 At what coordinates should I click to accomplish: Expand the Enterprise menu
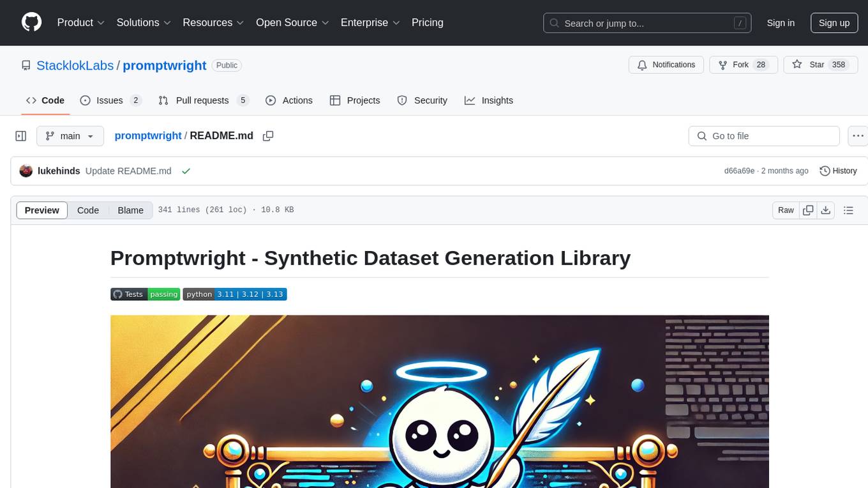pyautogui.click(x=370, y=22)
